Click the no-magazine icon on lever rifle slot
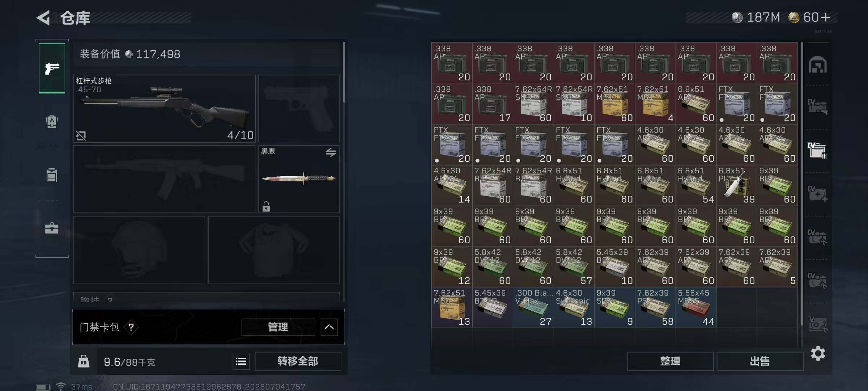 point(81,136)
